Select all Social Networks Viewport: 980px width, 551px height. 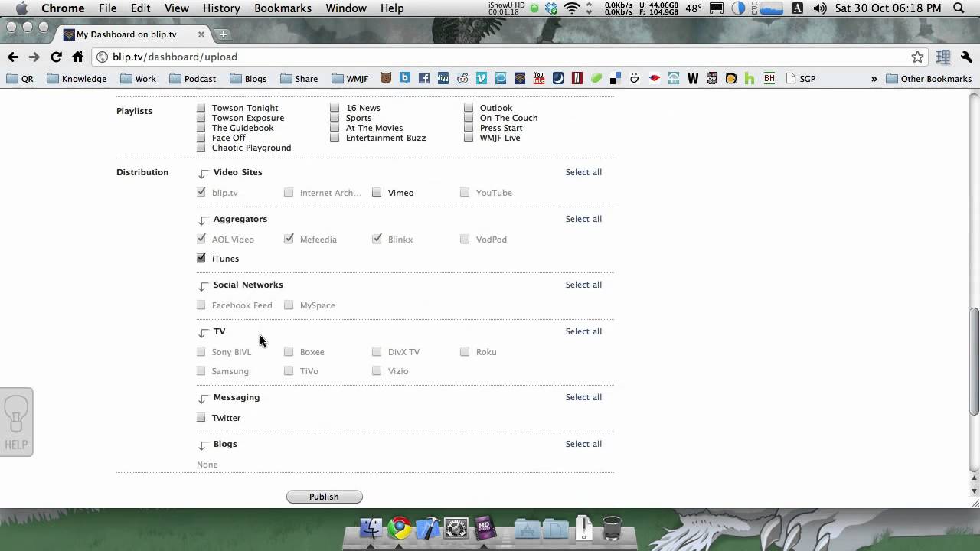tap(583, 285)
